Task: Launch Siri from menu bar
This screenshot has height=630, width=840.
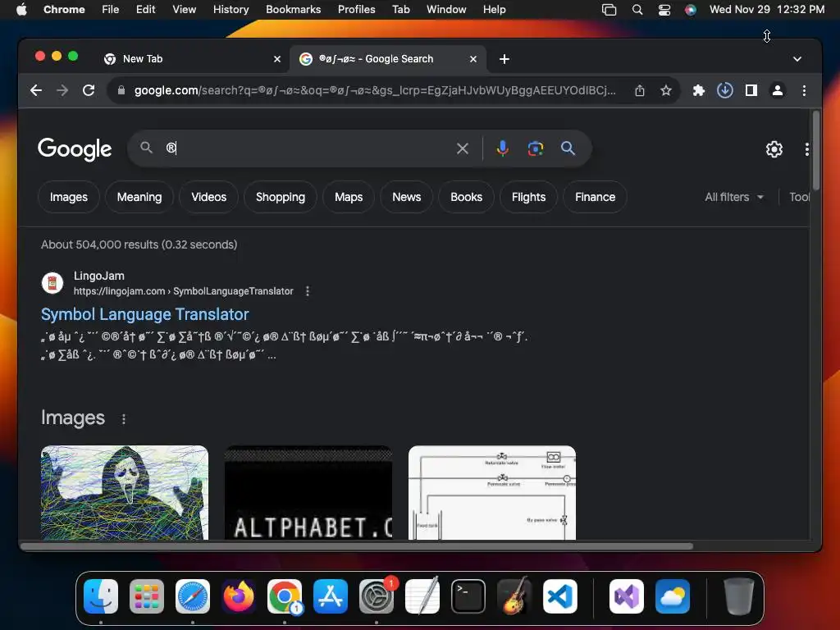Action: (691, 10)
